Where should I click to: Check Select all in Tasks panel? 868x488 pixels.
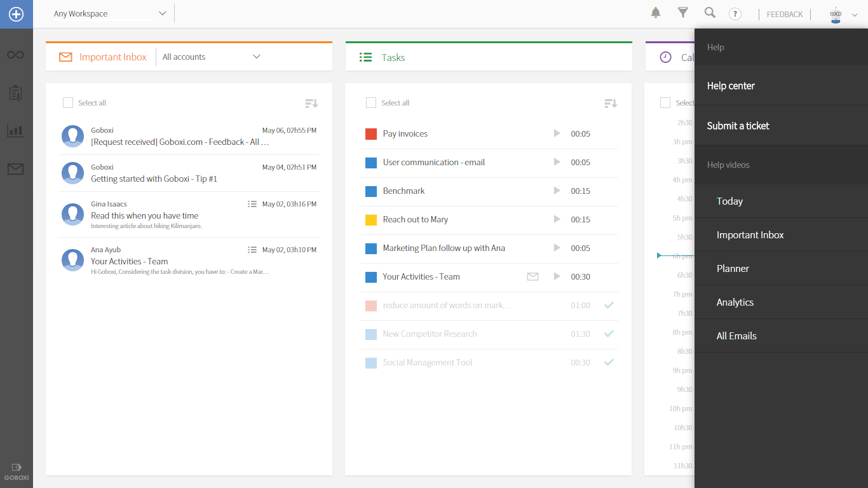(x=371, y=103)
